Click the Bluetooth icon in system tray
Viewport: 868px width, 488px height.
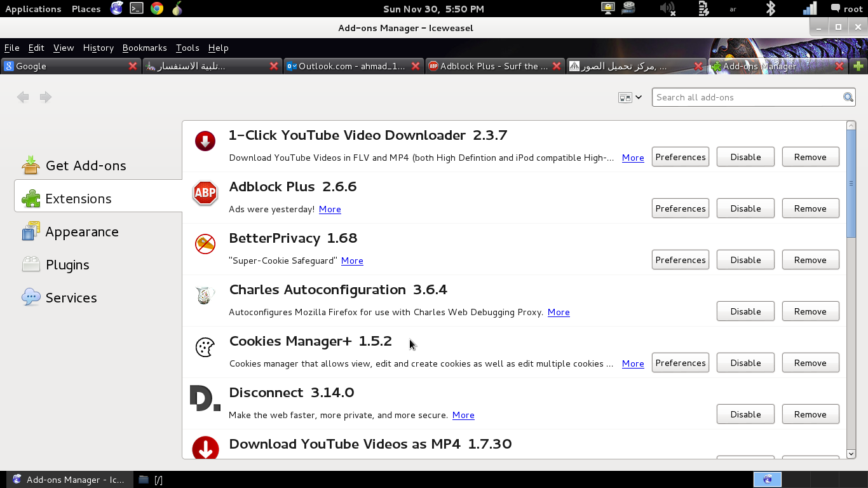pyautogui.click(x=771, y=8)
